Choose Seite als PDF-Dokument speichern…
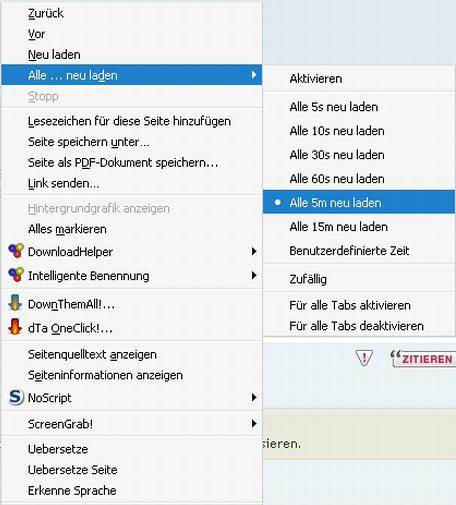 coord(132,163)
